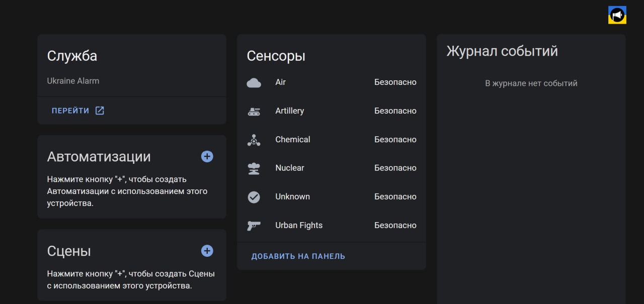Click ДОБАВИТЬ НА ПАНЕЛЬ button
Screen dimensions: 644x304
pos(298,256)
